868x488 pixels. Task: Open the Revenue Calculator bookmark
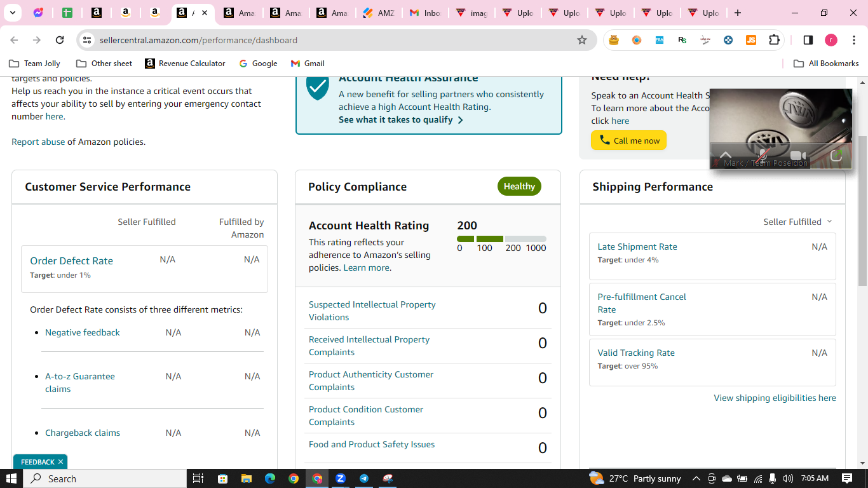pos(185,64)
